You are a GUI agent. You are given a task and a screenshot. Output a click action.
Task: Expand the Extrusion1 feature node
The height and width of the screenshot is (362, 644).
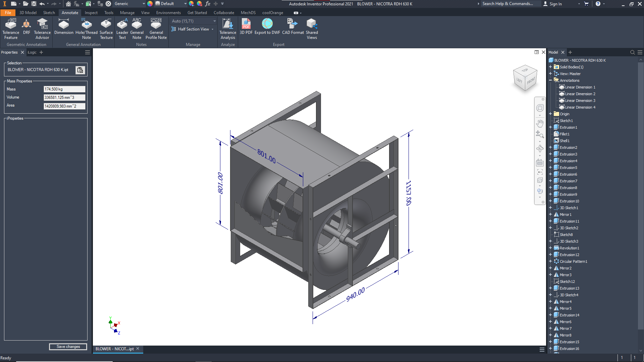(x=550, y=127)
